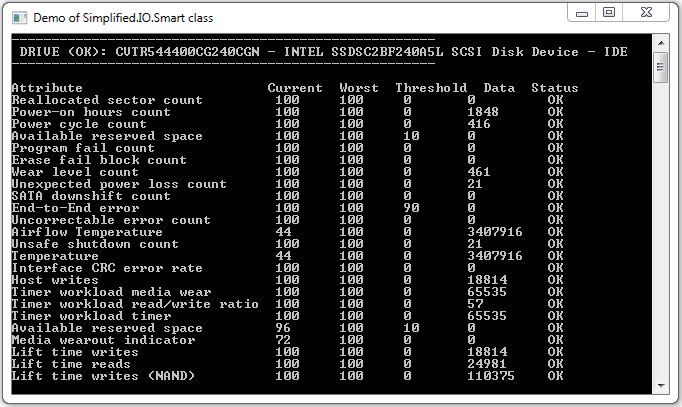
Task: Click the 'Data' column header
Action: [499, 88]
